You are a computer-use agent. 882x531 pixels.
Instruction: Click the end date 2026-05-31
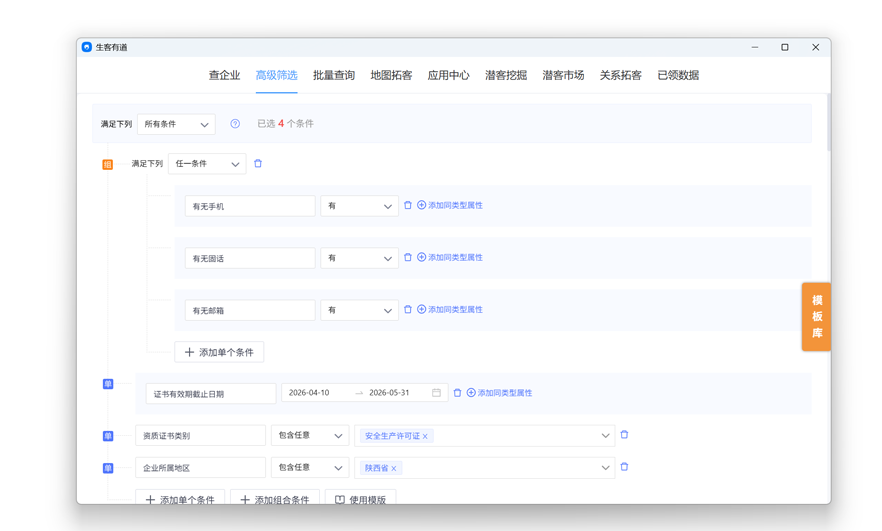click(389, 393)
